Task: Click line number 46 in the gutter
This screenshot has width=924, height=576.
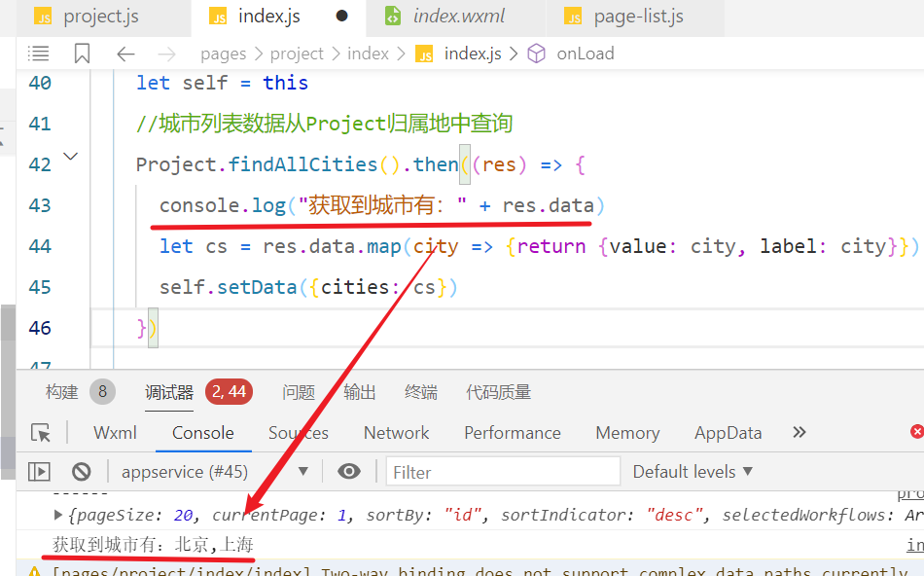Action: coord(40,328)
